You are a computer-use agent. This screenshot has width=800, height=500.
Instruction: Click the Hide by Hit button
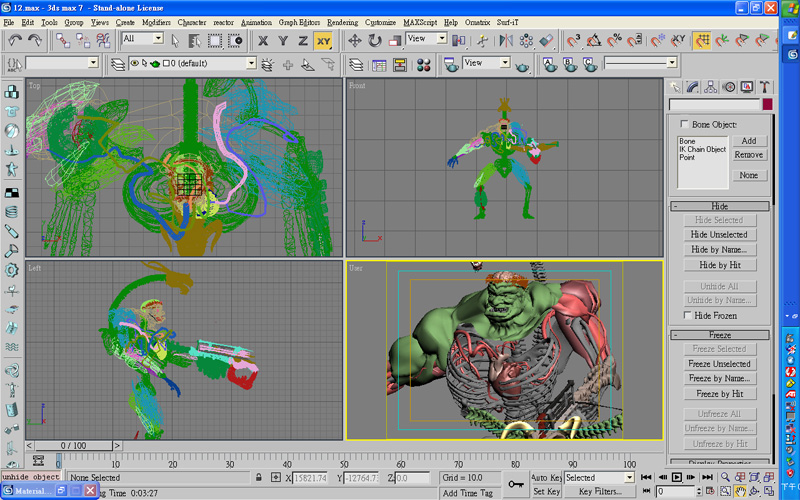[719, 265]
